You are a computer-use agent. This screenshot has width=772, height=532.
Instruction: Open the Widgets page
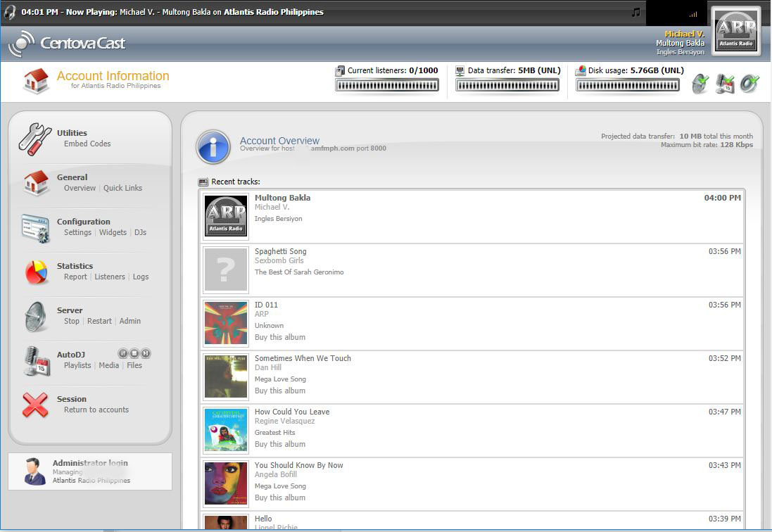click(113, 232)
